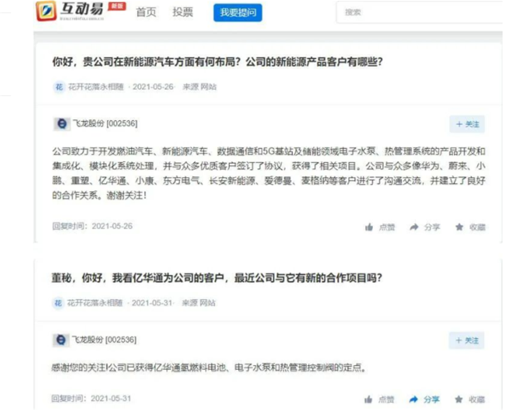Favorite the second answer with star icon

458,399
